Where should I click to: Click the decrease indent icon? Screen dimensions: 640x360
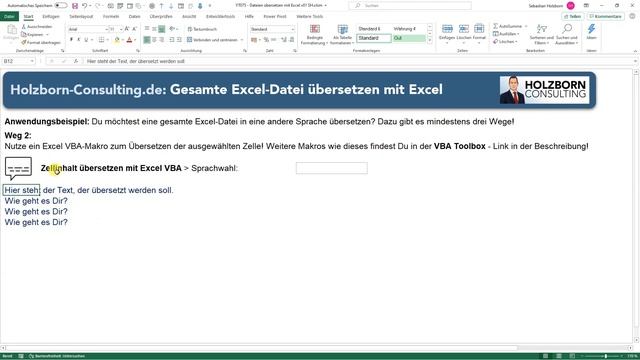tap(172, 40)
